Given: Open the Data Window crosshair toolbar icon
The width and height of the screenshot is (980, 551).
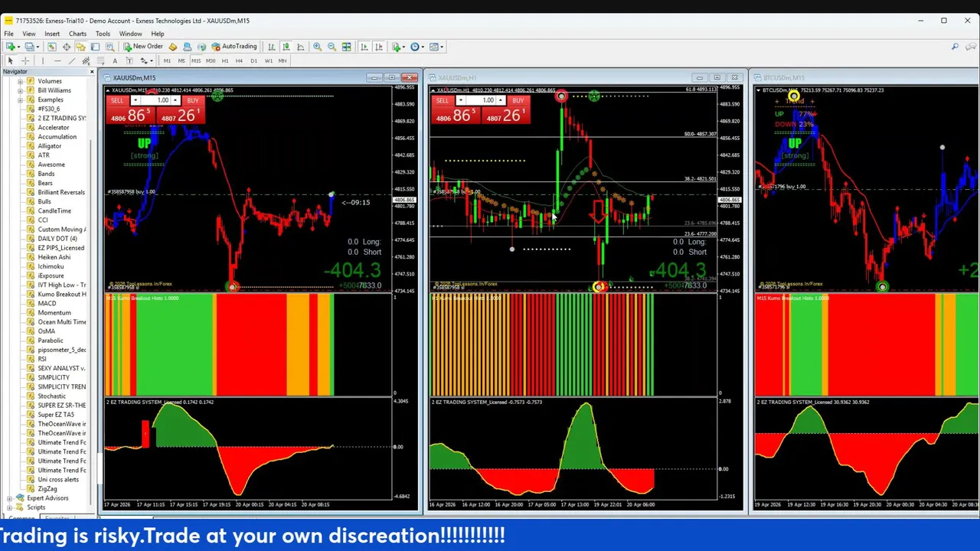Looking at the screenshot, I should click(x=67, y=47).
